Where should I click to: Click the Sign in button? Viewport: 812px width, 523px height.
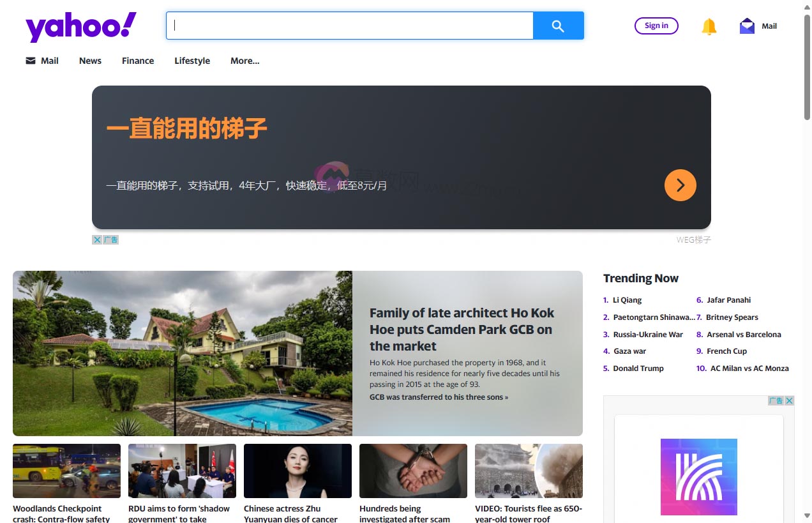pos(656,26)
